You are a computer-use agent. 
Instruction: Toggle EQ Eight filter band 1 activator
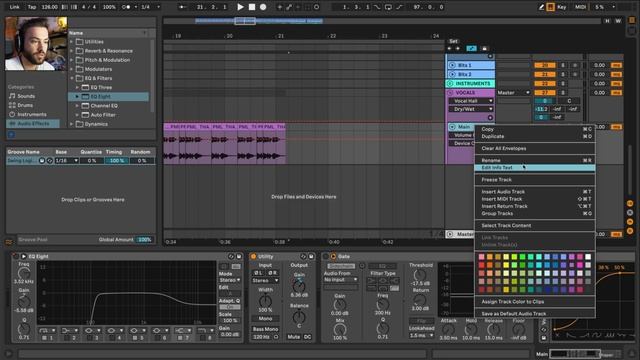tap(44, 338)
